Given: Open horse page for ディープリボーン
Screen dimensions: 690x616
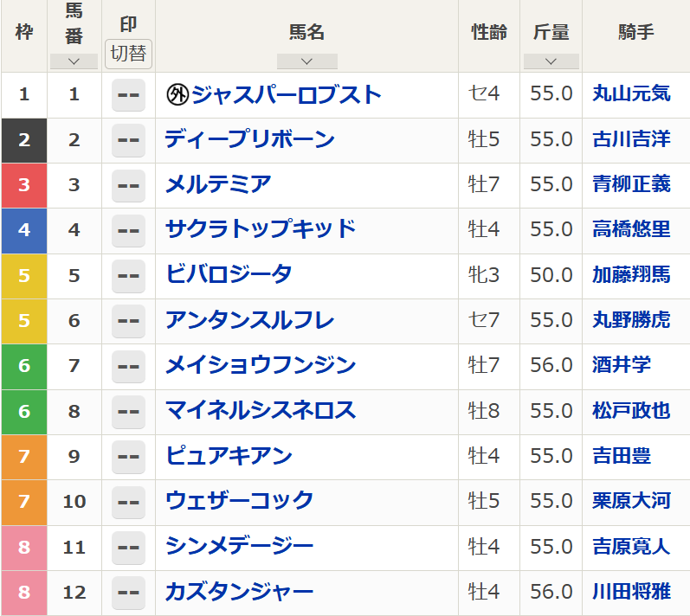Looking at the screenshot, I should click(x=250, y=139).
